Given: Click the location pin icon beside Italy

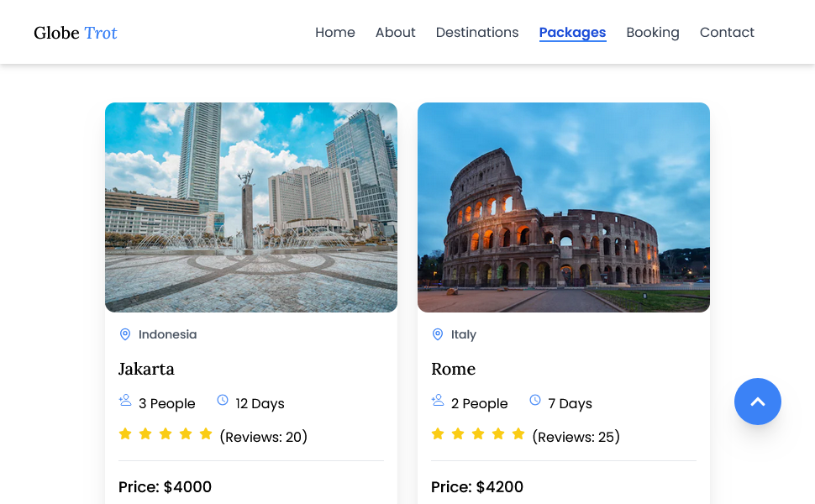Looking at the screenshot, I should coord(438,334).
